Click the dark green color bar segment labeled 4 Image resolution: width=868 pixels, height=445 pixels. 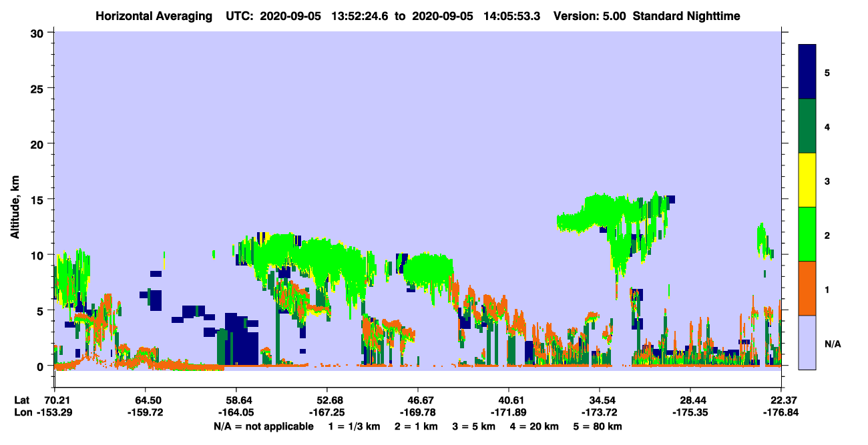point(807,126)
